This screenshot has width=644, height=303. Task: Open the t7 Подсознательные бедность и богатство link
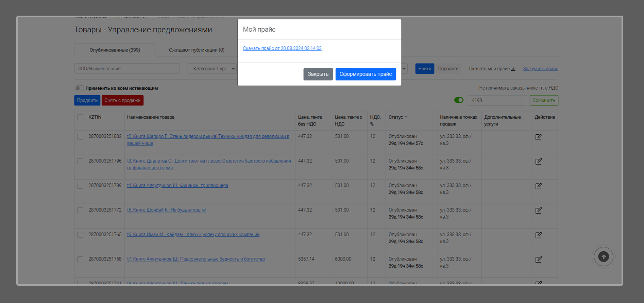[x=196, y=259]
